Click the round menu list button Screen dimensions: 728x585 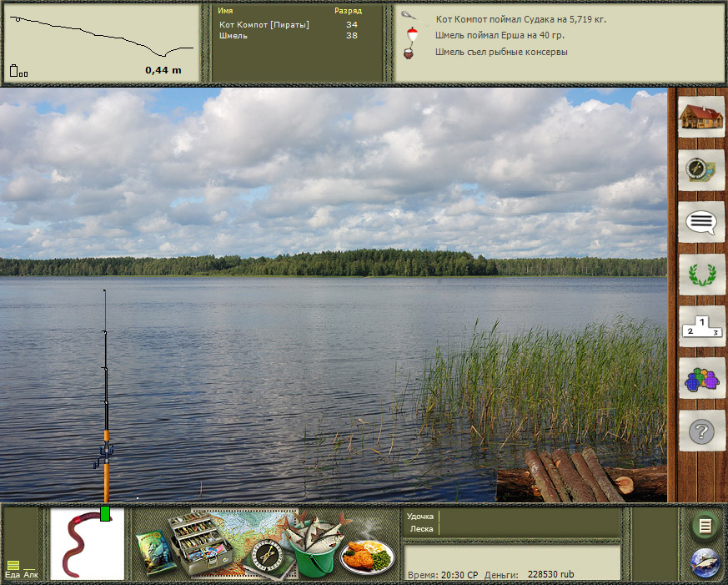tap(705, 526)
